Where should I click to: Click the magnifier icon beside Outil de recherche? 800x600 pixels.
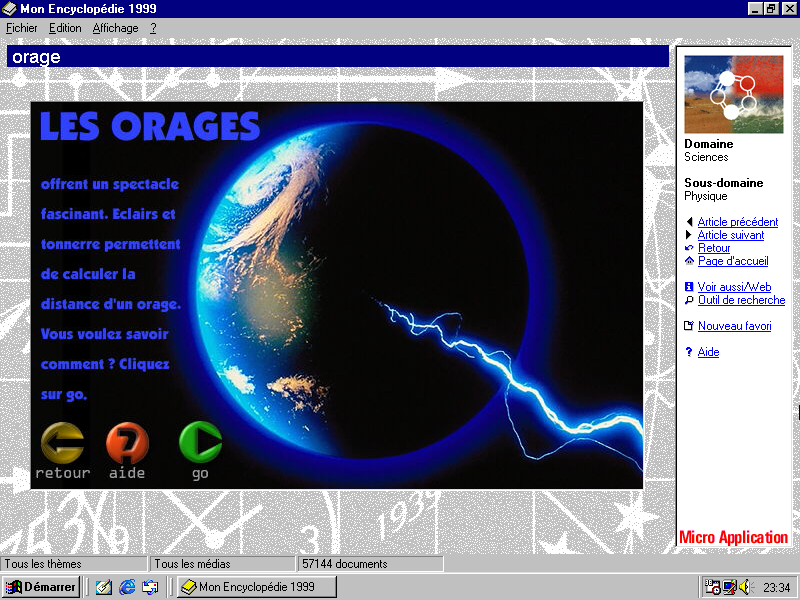tap(689, 300)
